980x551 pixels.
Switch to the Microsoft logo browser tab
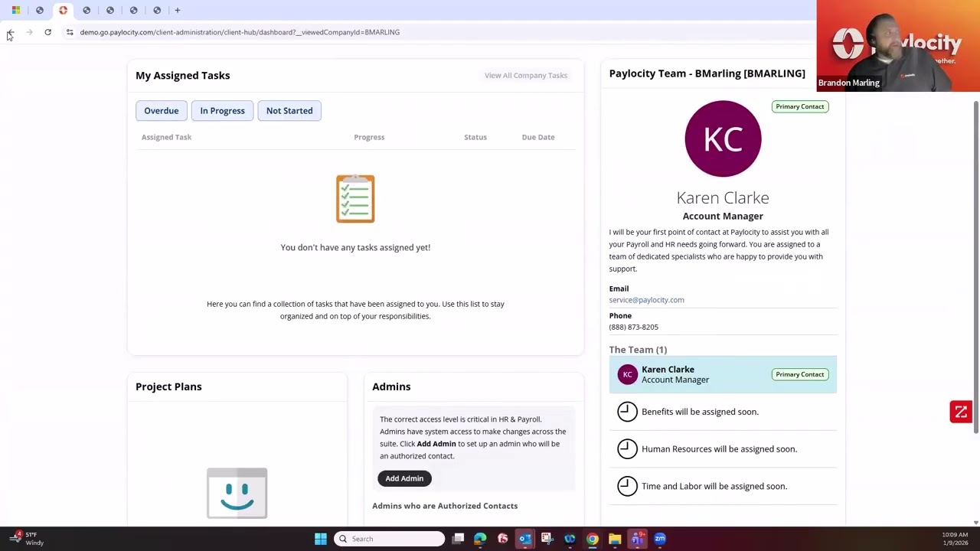[x=16, y=10]
